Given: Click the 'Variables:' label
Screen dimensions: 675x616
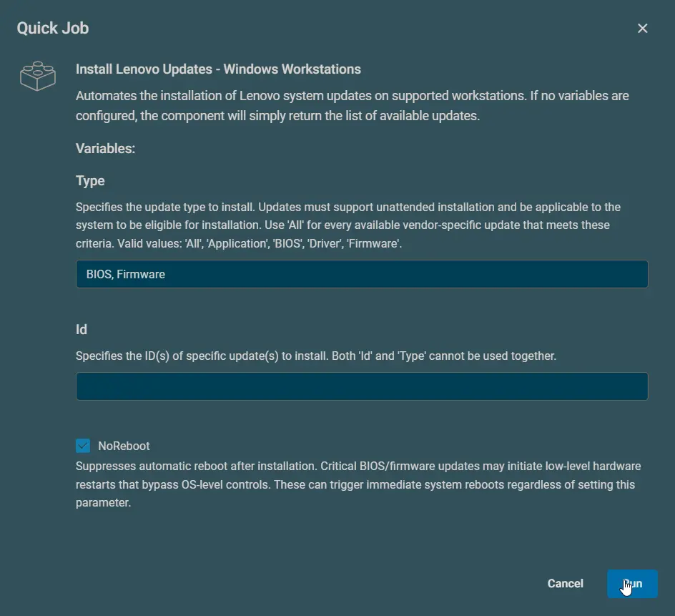Looking at the screenshot, I should pyautogui.click(x=106, y=149).
